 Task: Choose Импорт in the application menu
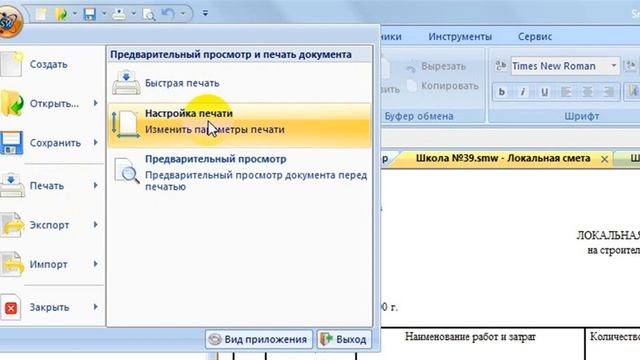tap(52, 264)
